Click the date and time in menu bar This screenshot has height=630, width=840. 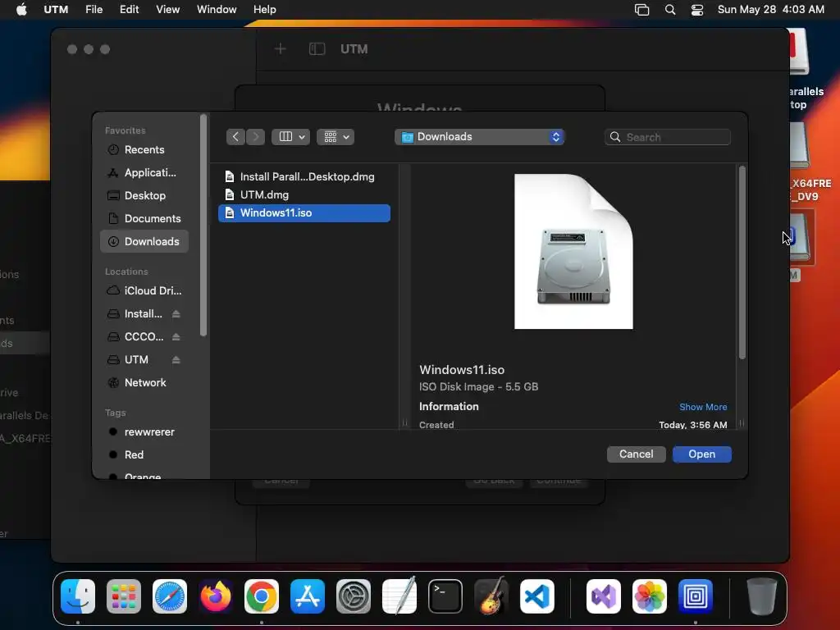click(771, 10)
